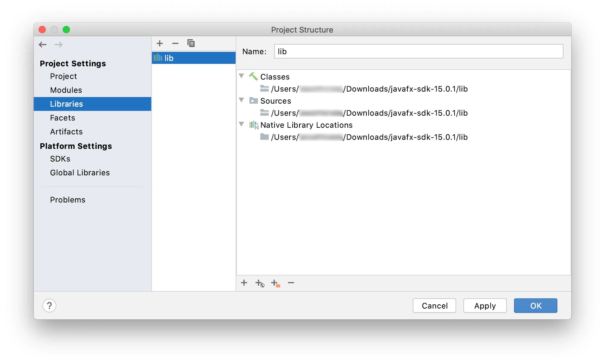Click the back navigation arrow
The image size is (605, 364).
click(43, 45)
